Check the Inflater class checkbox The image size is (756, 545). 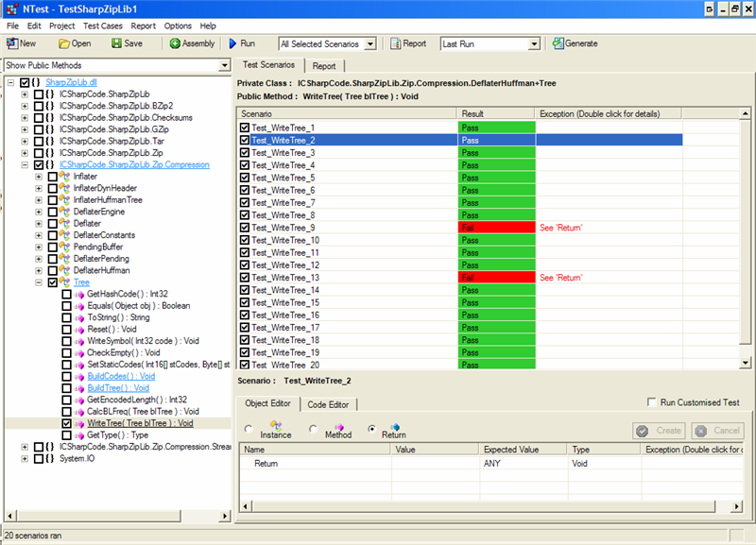point(53,177)
